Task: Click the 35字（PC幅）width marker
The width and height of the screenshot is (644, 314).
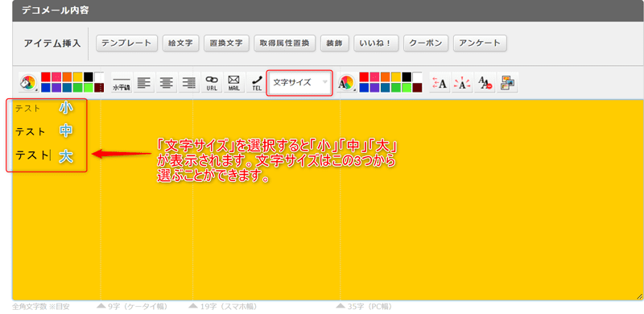Action: coord(364,307)
